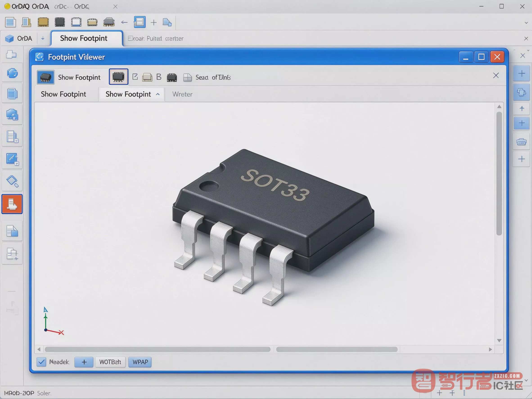This screenshot has height=399, width=532.
Task: Click the page-with-dropdown icon in the left sidebar
Action: pos(12,137)
